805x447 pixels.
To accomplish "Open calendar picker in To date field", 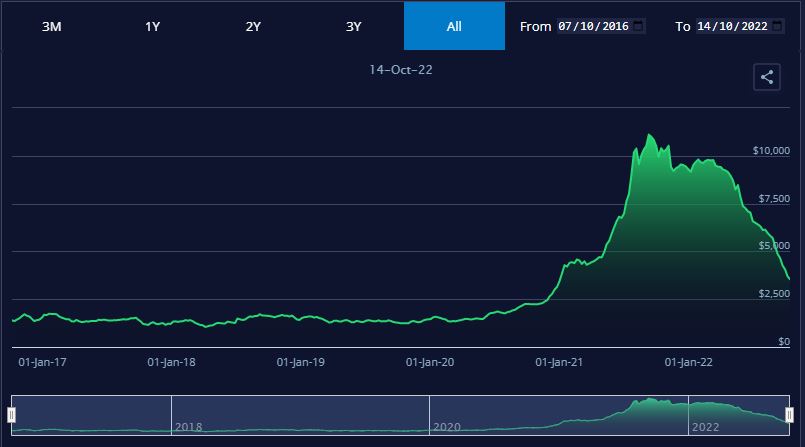I will 778,26.
